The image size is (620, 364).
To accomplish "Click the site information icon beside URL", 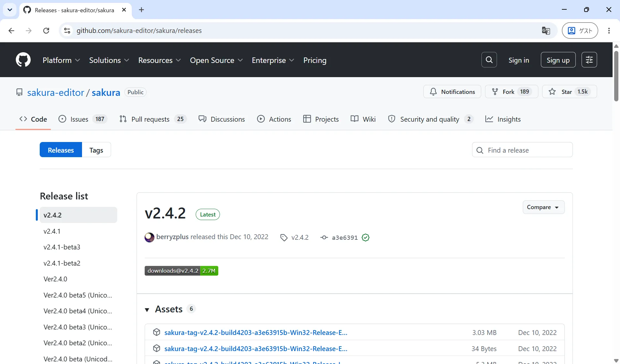I will click(x=67, y=31).
